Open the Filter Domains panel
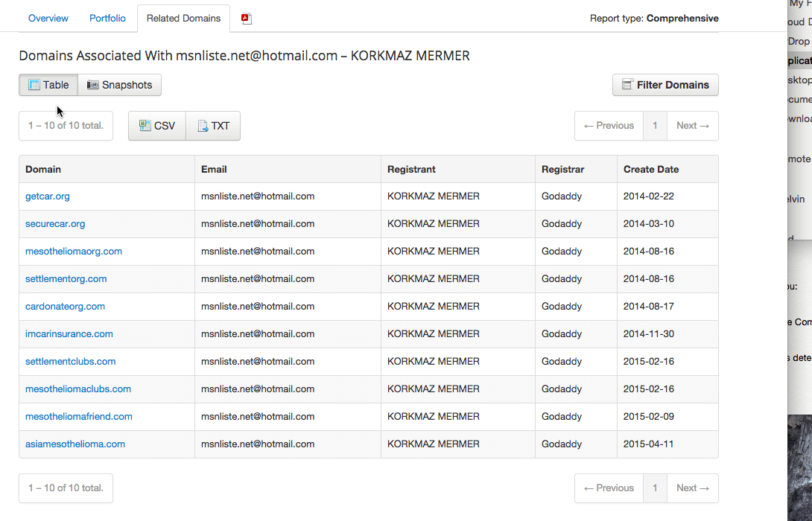Image resolution: width=812 pixels, height=521 pixels. click(665, 84)
